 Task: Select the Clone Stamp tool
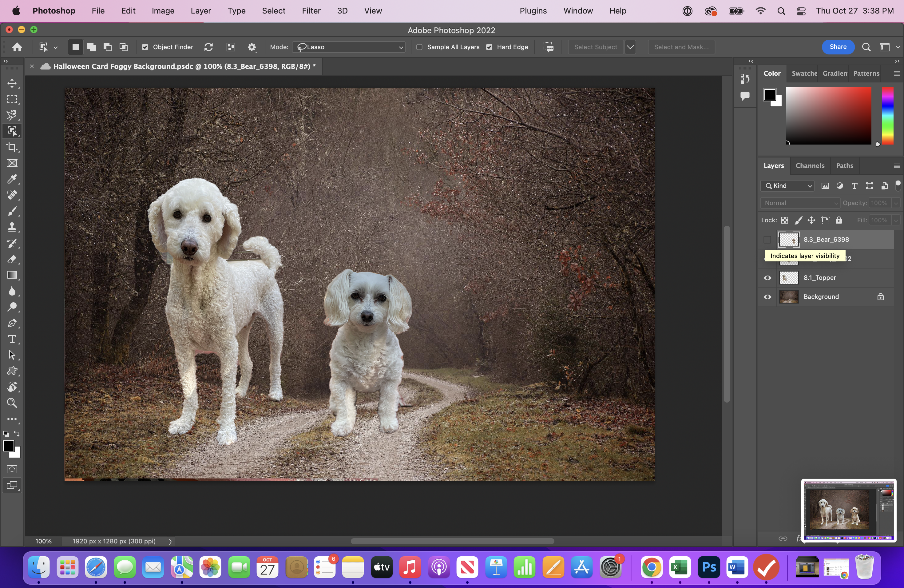pos(12,227)
